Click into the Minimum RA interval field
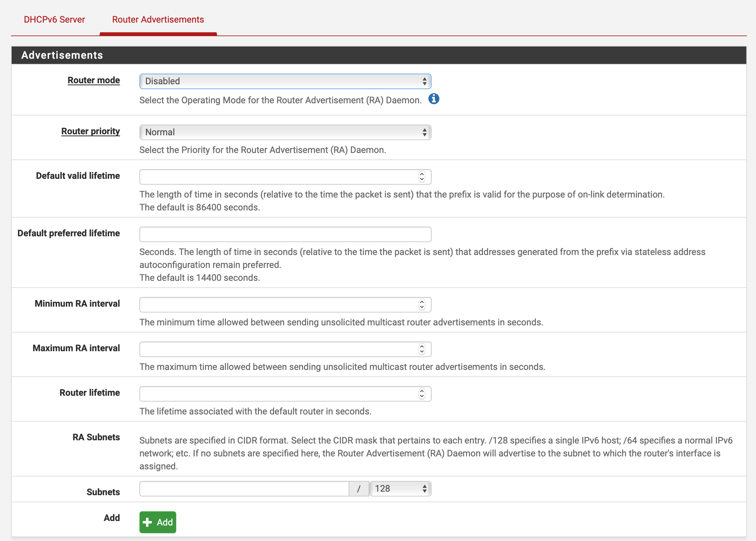Viewport: 756px width, 541px height. pyautogui.click(x=278, y=304)
